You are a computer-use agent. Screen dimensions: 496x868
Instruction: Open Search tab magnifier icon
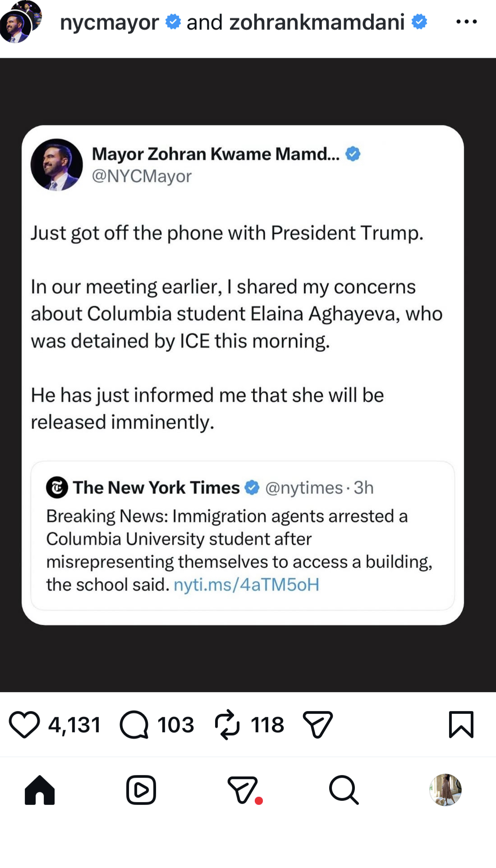click(x=344, y=790)
